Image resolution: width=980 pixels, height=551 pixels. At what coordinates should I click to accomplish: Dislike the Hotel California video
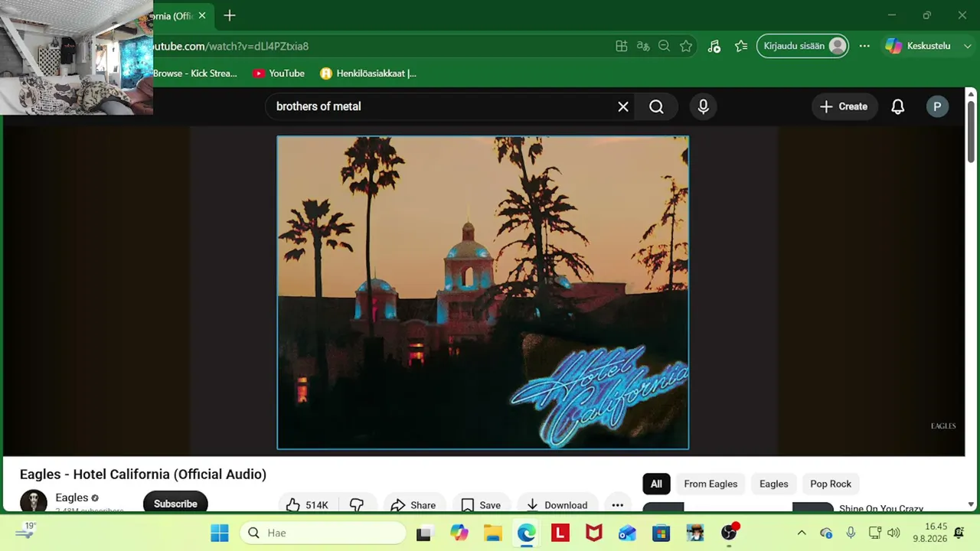pos(357,504)
